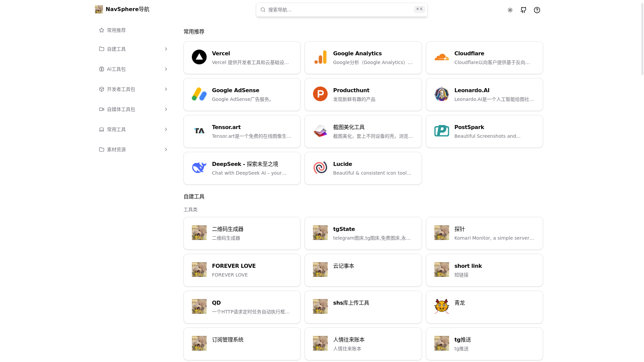The height and width of the screenshot is (362, 644).
Task: Expand the 素材资源 chevron
Action: 166,149
